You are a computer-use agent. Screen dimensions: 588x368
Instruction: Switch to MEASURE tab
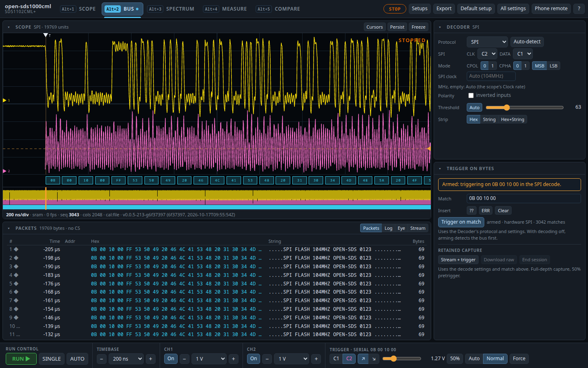click(225, 9)
